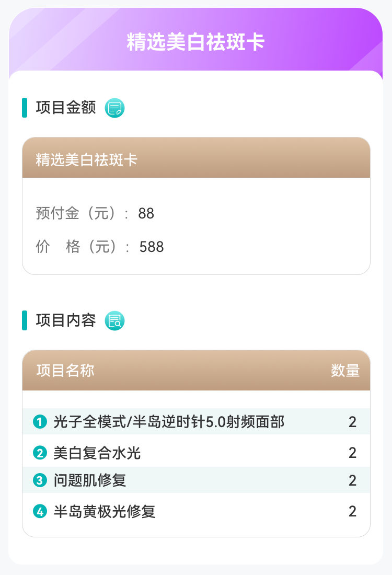The width and height of the screenshot is (392, 575).
Task: Click the note icon beside 项目金额
Action: (115, 108)
